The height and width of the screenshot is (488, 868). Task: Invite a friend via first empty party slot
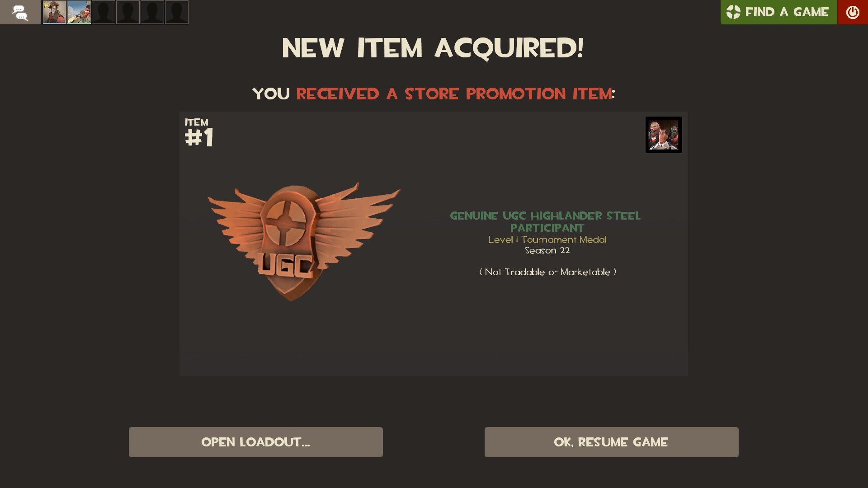click(104, 12)
